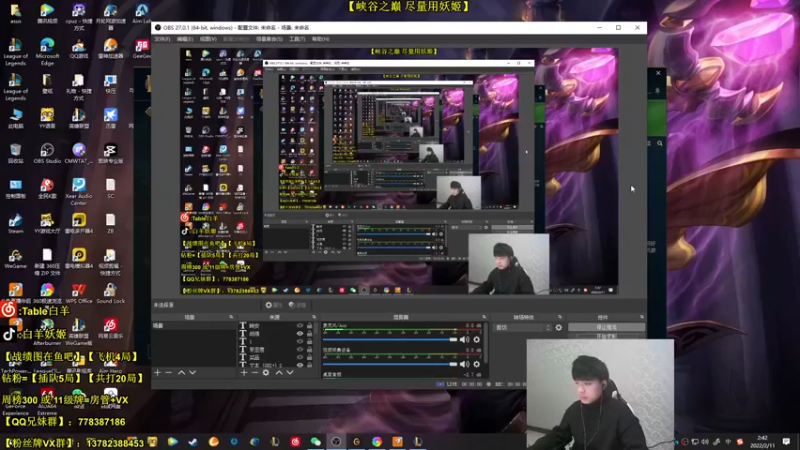
Task: Select the first text source row
Action: (276, 326)
